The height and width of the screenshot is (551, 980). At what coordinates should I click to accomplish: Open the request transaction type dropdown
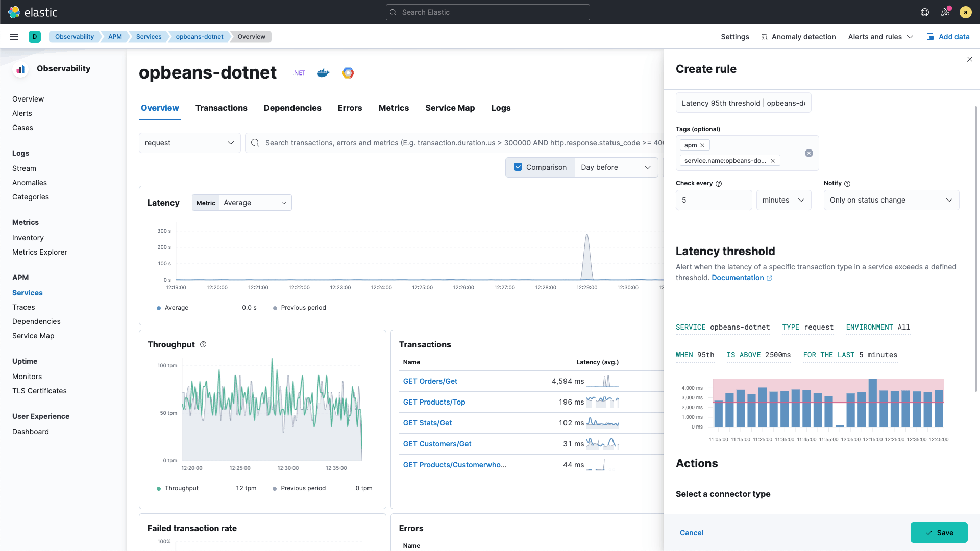[x=189, y=143]
